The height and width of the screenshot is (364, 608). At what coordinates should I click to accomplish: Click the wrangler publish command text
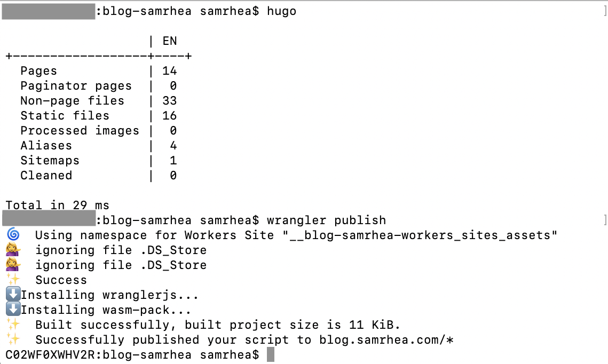(327, 220)
